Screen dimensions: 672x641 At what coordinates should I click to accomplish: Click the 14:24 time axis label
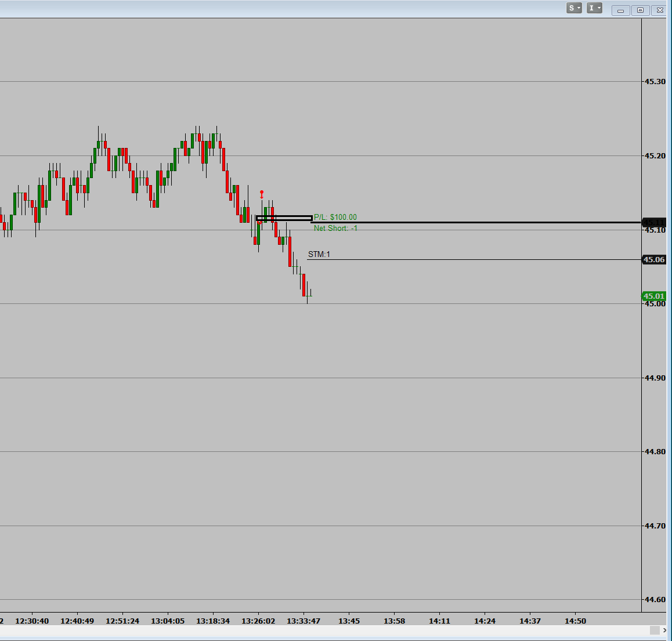point(485,621)
